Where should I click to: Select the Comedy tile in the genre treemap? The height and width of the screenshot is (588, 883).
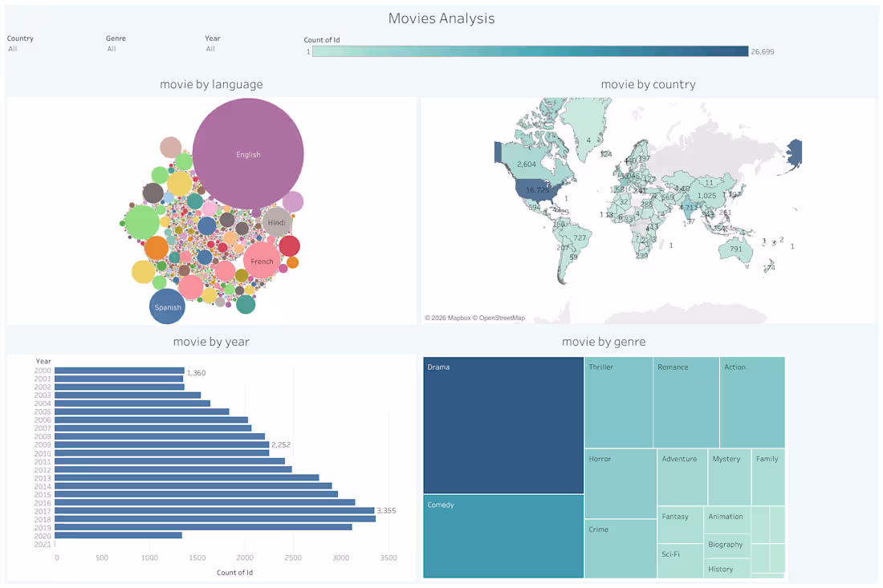[x=503, y=533]
